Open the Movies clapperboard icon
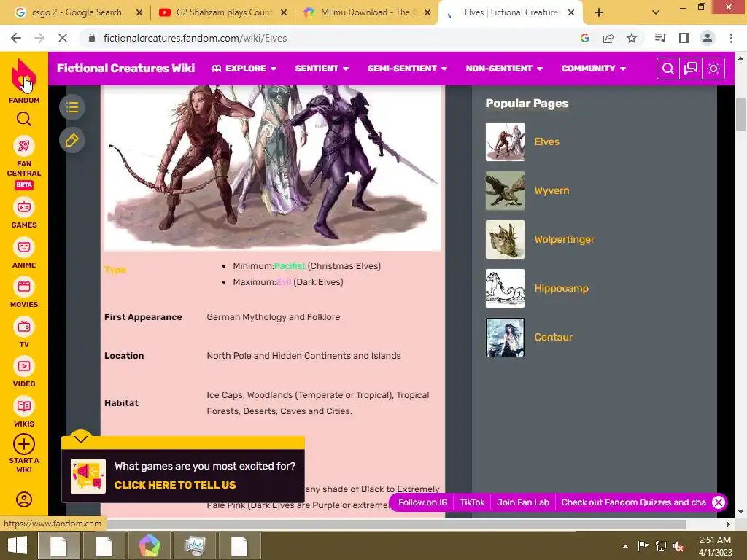Screen dimensions: 747x560 pyautogui.click(x=24, y=287)
